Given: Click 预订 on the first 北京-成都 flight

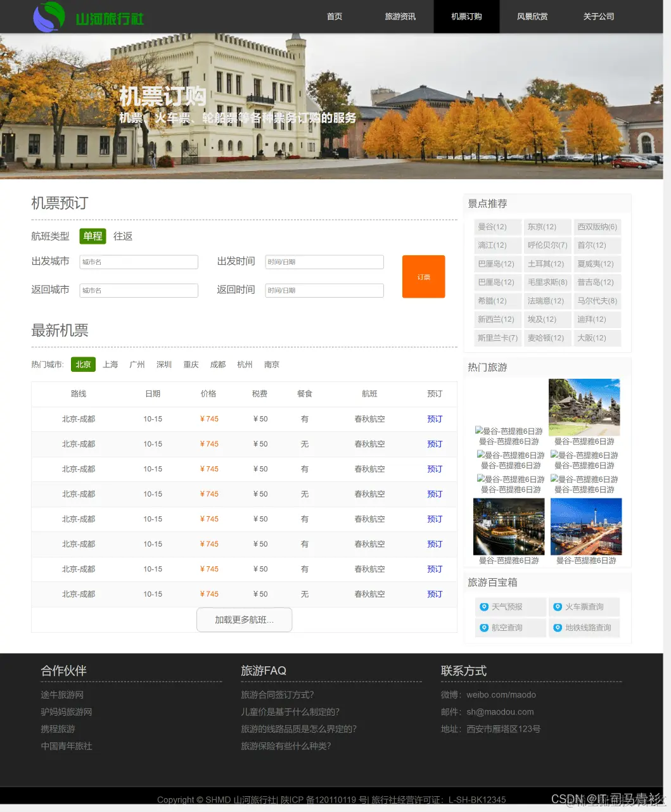Looking at the screenshot, I should tap(435, 419).
